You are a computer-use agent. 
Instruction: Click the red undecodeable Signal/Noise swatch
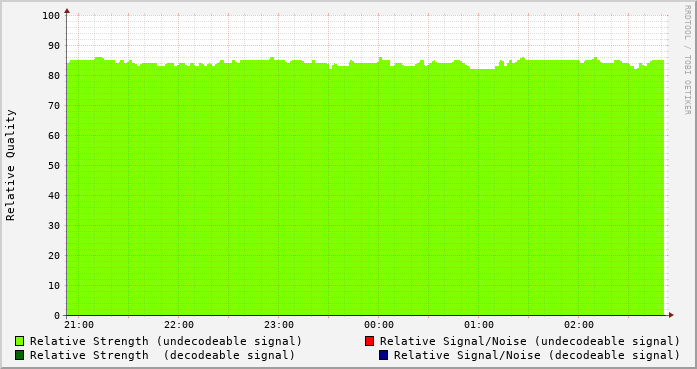click(369, 341)
